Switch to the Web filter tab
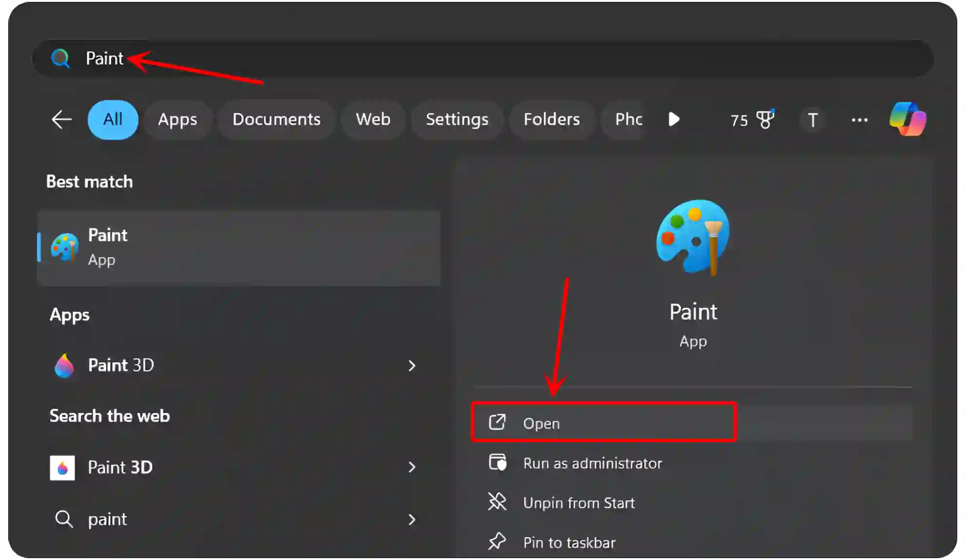 click(373, 119)
